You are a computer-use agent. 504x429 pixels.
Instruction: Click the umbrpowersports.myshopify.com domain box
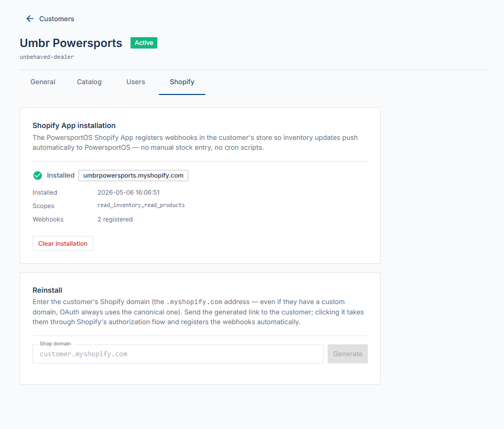point(133,176)
